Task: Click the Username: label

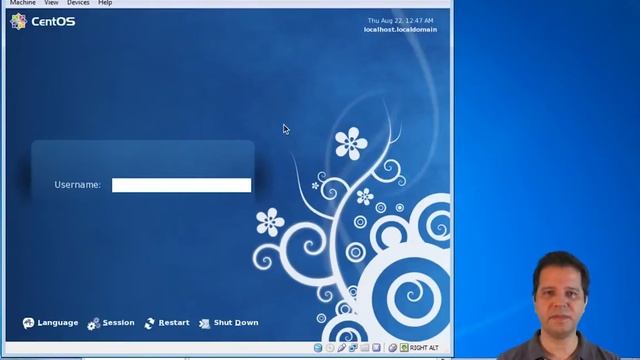Action: [x=78, y=185]
